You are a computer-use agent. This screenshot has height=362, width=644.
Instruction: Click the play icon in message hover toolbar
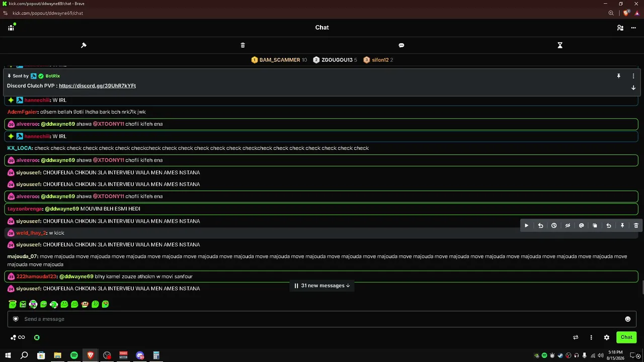point(526,226)
